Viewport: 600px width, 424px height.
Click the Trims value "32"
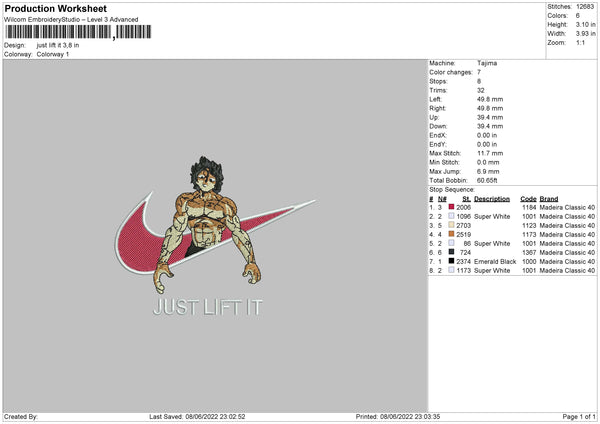click(x=481, y=90)
